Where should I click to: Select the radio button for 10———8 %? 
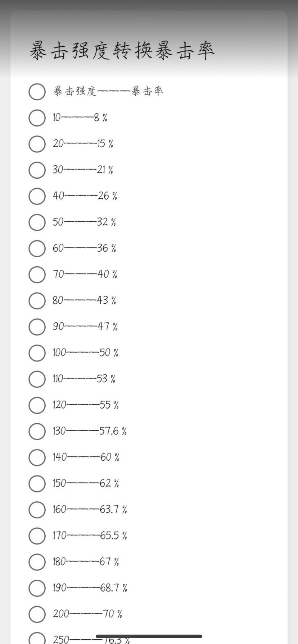click(x=37, y=118)
